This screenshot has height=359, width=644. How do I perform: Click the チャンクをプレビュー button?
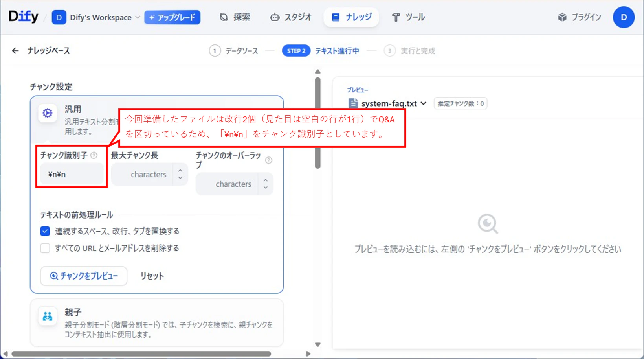pyautogui.click(x=84, y=276)
